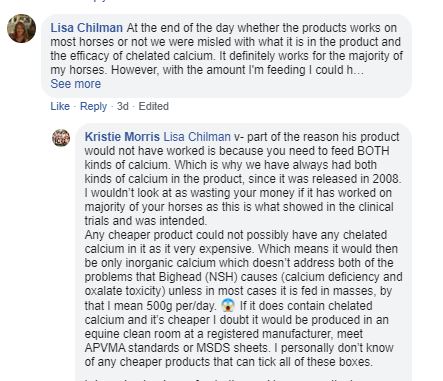The height and width of the screenshot is (381, 443).
Task: Open tagged Lisa Chilman mention in reply
Action: [197, 137]
